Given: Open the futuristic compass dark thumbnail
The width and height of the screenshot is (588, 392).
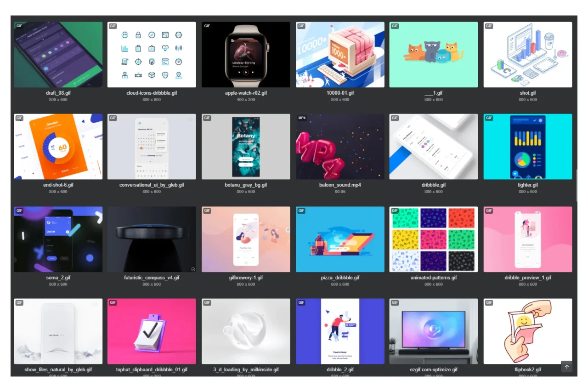Looking at the screenshot, I should click(152, 239).
